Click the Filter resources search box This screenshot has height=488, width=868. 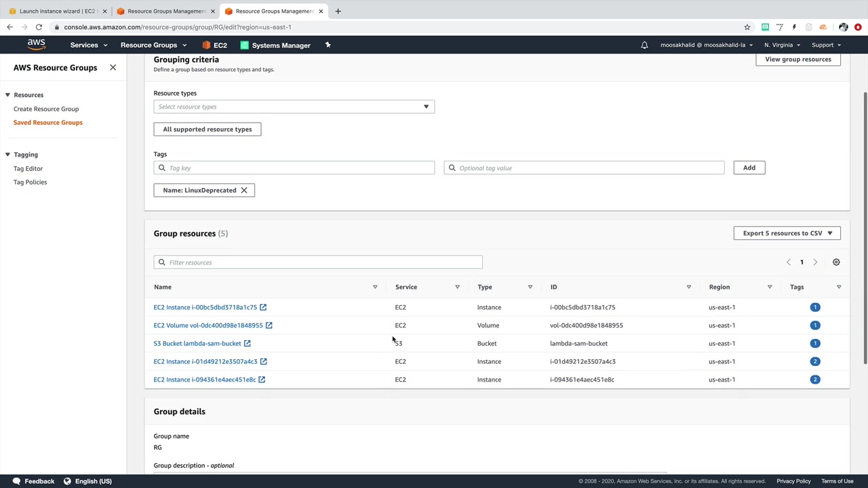(318, 262)
